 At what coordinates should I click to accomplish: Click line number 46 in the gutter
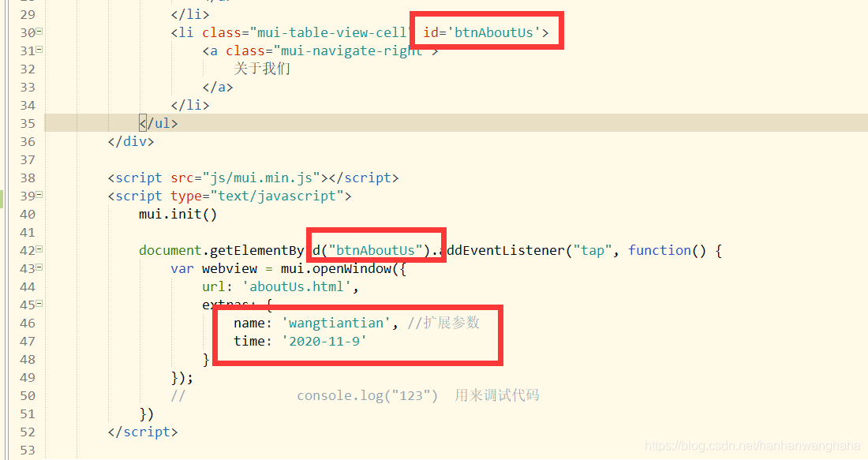pyautogui.click(x=28, y=323)
